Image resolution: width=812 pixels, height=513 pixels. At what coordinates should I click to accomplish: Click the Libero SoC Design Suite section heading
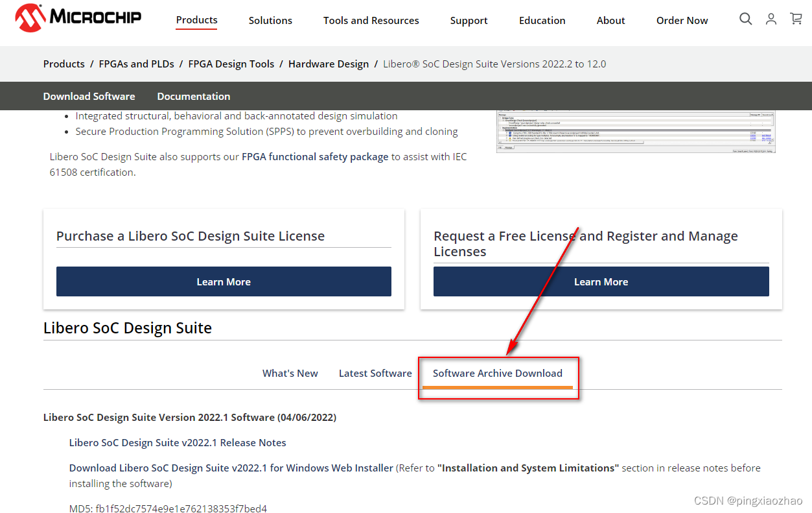click(x=128, y=328)
